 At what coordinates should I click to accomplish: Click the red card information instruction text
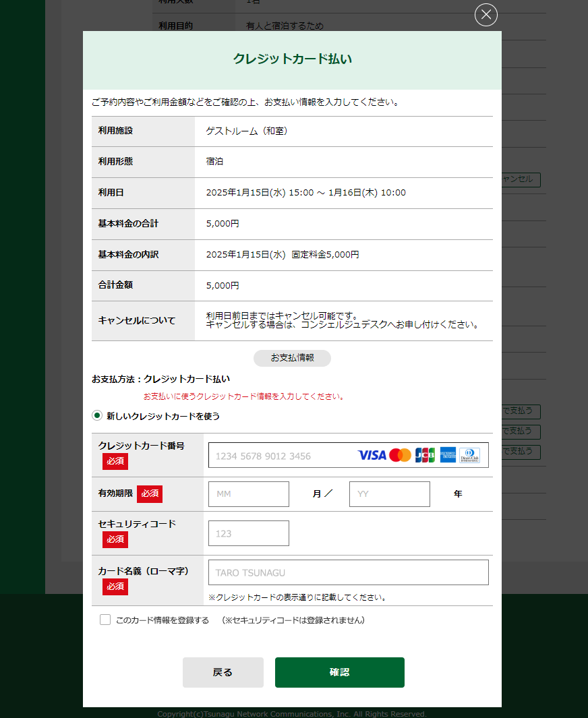[243, 396]
